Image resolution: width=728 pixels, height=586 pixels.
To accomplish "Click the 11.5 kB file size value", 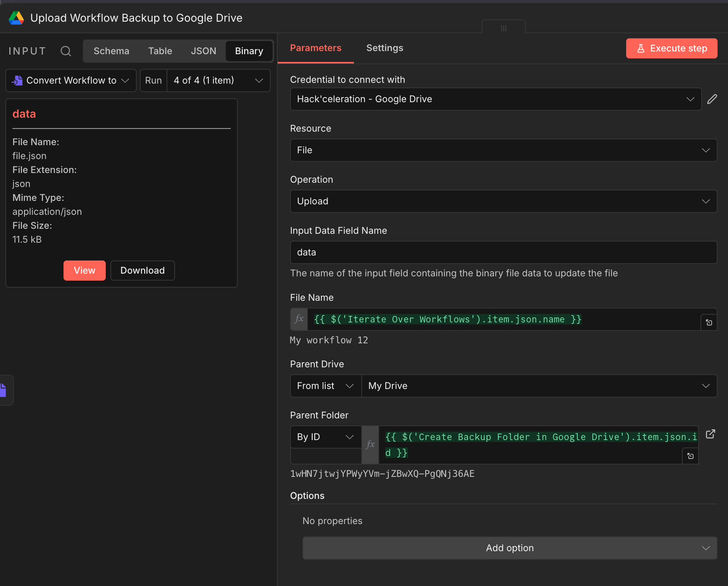I will coord(27,240).
